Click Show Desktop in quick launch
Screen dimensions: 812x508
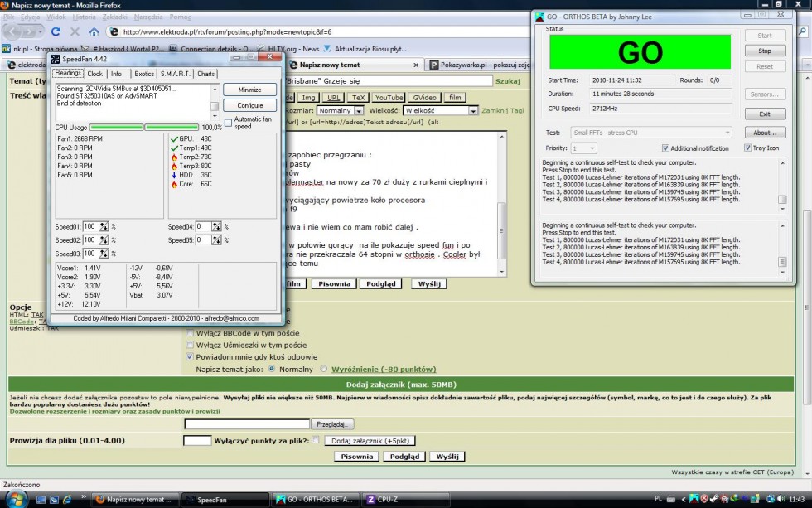tap(41, 499)
